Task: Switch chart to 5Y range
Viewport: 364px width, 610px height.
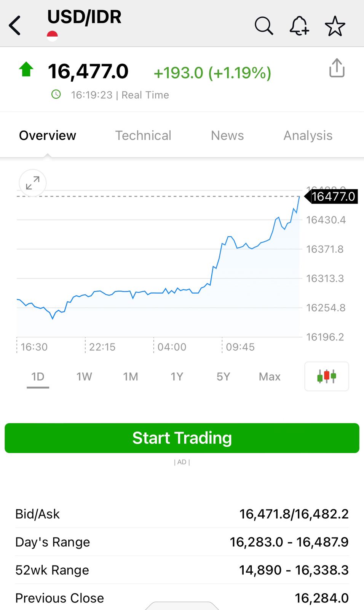Action: (224, 377)
